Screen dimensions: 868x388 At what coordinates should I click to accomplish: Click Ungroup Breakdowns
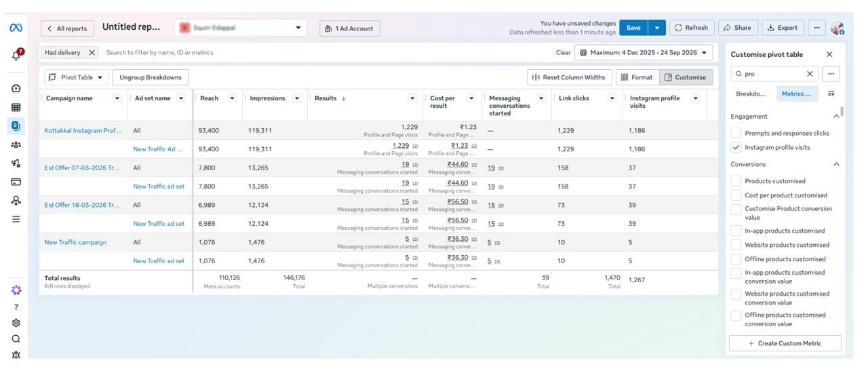[x=151, y=77]
